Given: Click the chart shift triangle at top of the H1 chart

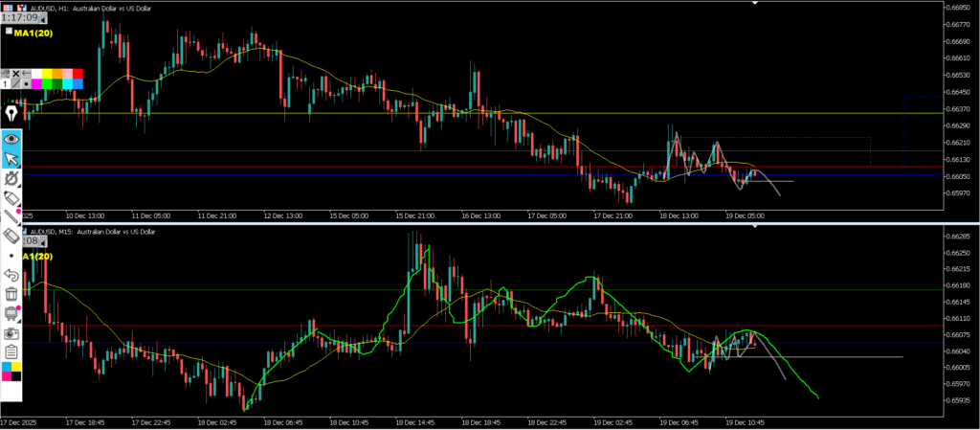Looking at the screenshot, I should point(756,3).
